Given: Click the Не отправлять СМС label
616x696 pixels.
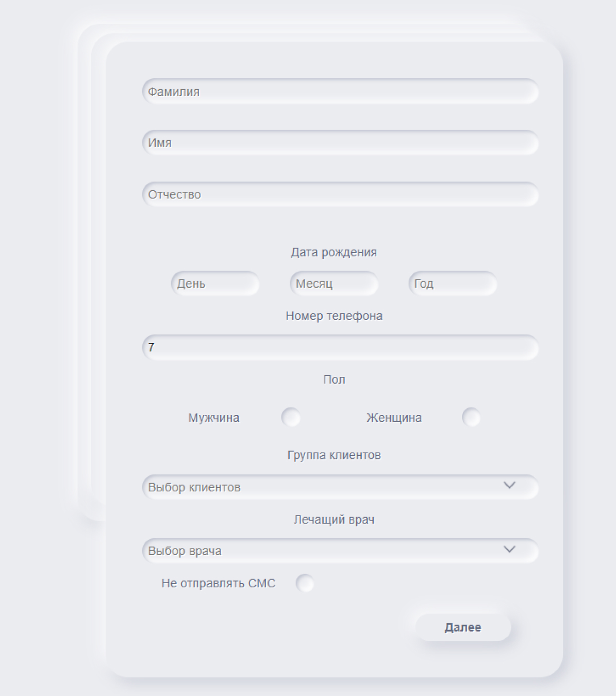Looking at the screenshot, I should pyautogui.click(x=219, y=583).
